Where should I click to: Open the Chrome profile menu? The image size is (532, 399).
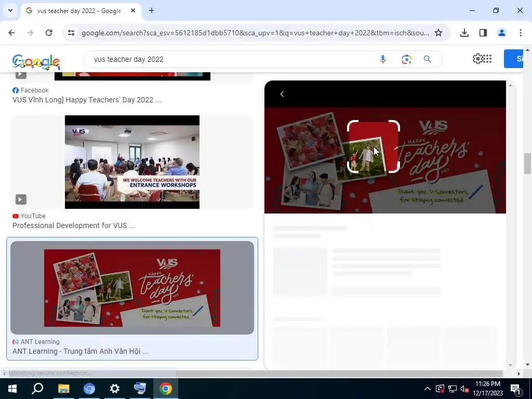pos(501,33)
